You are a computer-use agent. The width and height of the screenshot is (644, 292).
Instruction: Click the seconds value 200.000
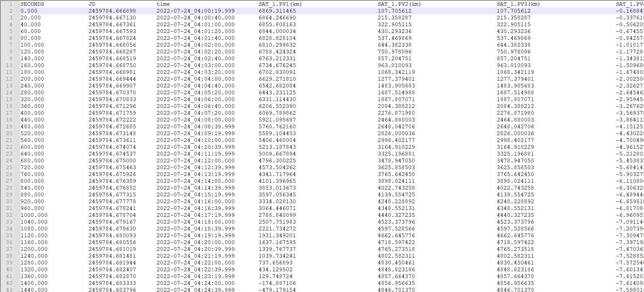coord(32,79)
